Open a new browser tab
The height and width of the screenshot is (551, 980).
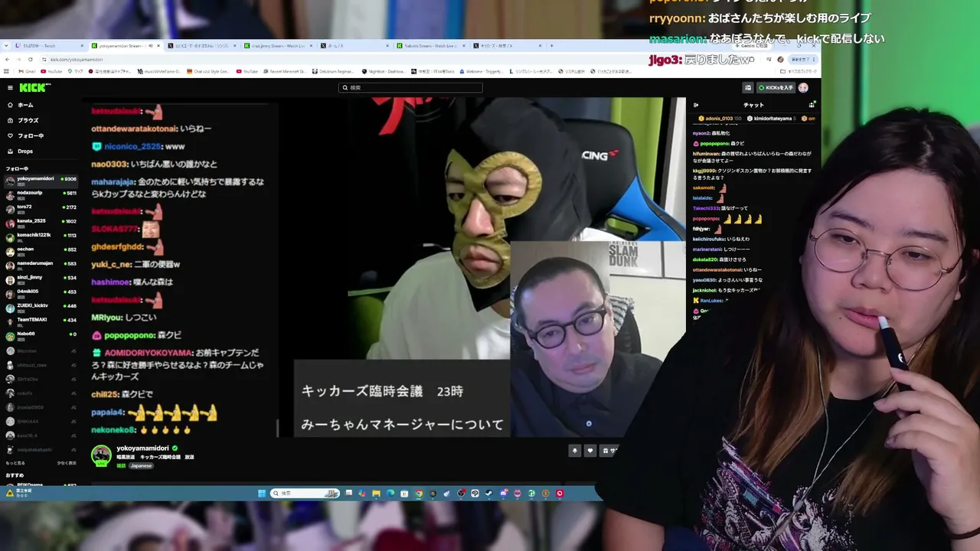(x=552, y=46)
